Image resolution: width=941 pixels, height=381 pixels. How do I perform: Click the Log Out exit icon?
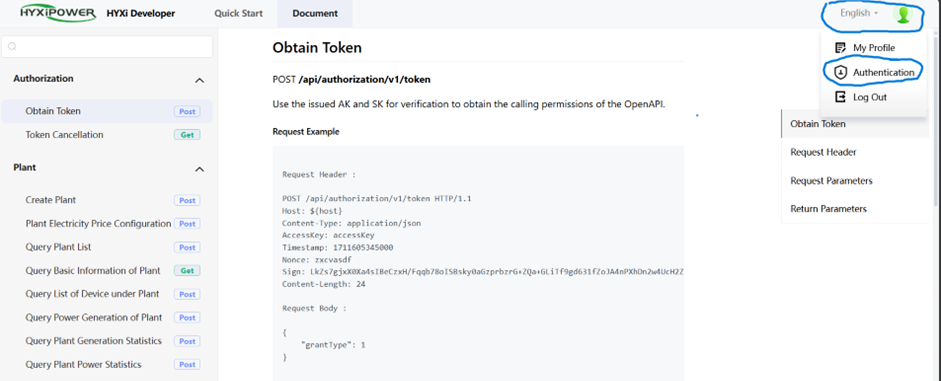841,97
